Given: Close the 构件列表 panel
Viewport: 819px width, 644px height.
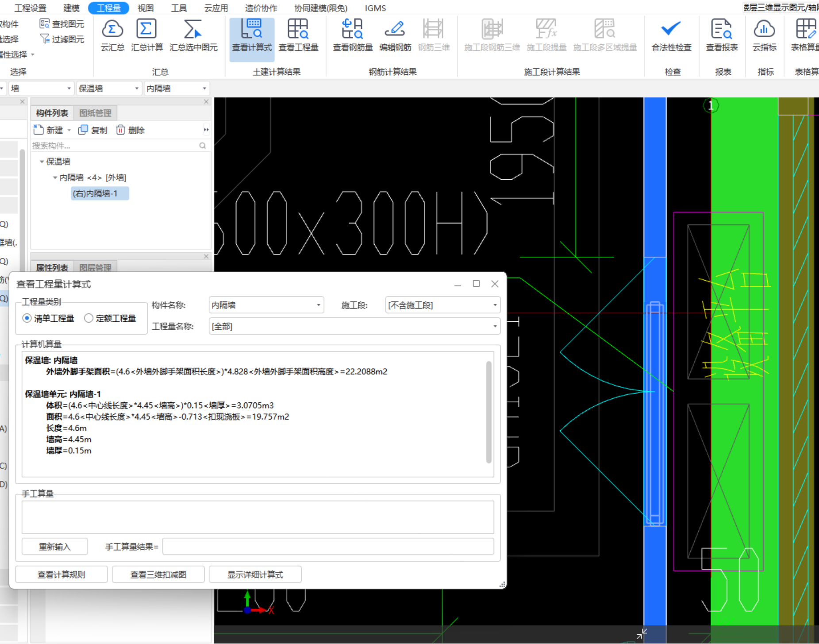Looking at the screenshot, I should (206, 102).
